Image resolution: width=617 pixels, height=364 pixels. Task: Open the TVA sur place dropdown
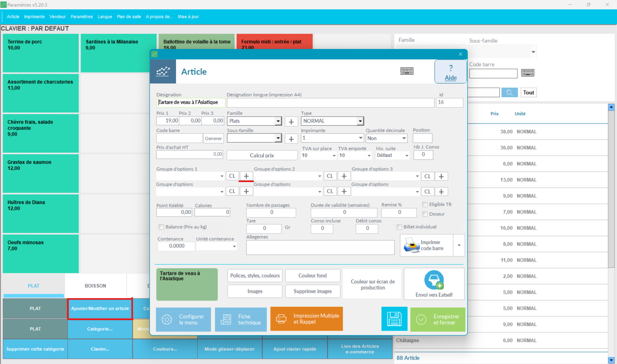click(x=319, y=155)
